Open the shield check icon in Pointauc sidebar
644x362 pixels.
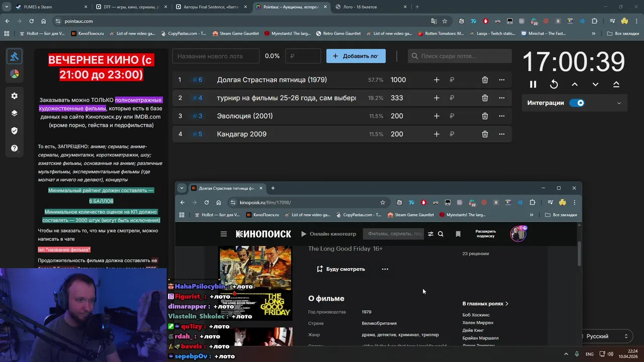click(x=14, y=131)
